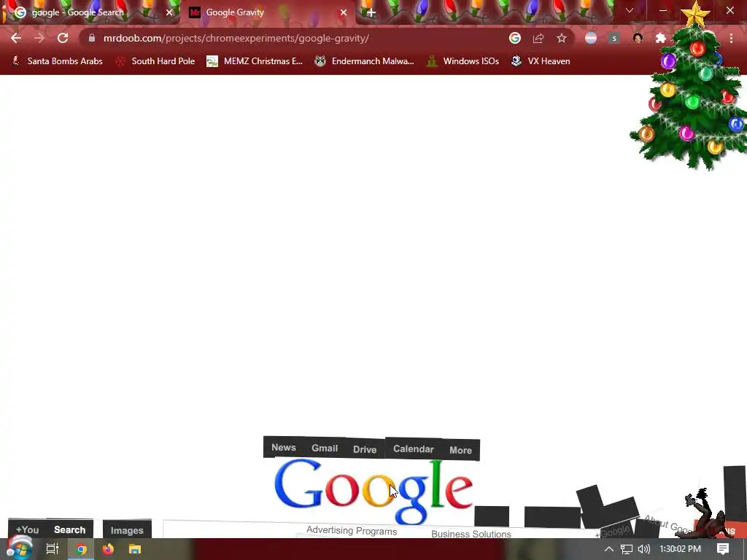
Task: Open the tab search dropdown chevron
Action: tap(630, 10)
